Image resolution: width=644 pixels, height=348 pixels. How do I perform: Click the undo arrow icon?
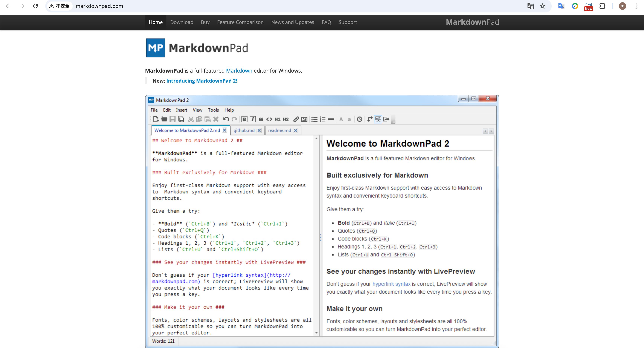click(x=226, y=119)
